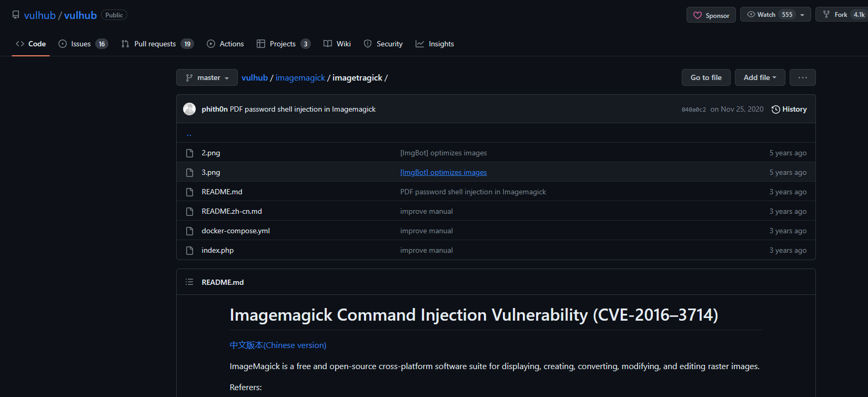Open the index.php file
This screenshot has width=868, height=397.
(218, 251)
